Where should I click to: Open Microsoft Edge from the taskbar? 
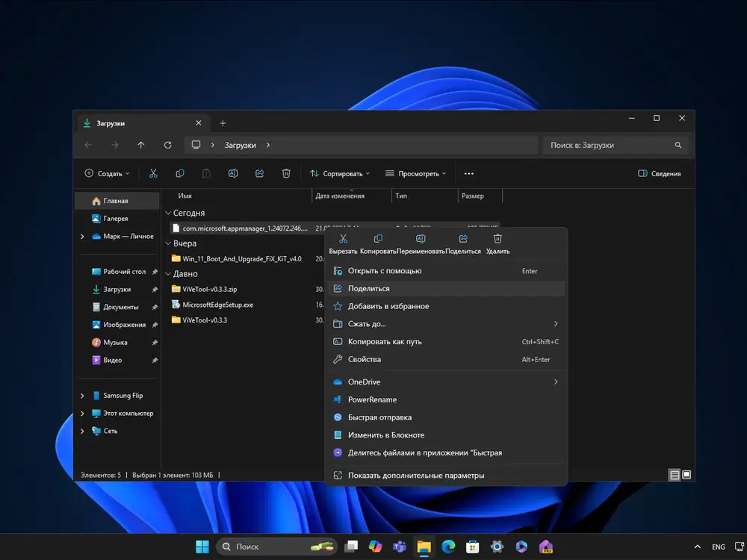(x=448, y=547)
